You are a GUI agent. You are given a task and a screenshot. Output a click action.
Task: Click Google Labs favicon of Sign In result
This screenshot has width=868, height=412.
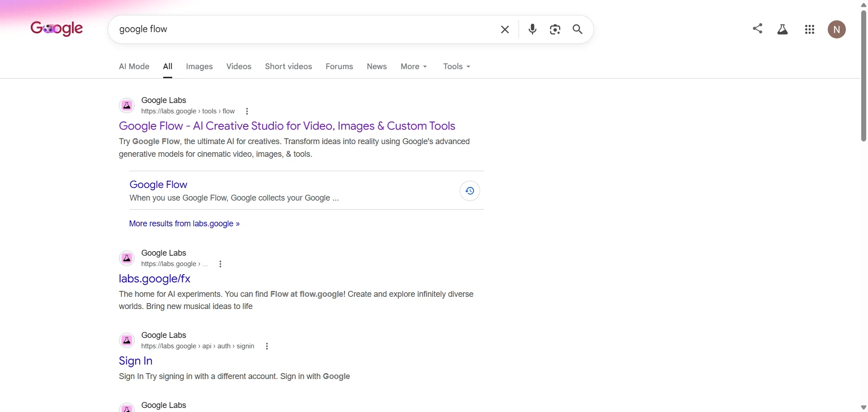pyautogui.click(x=127, y=341)
